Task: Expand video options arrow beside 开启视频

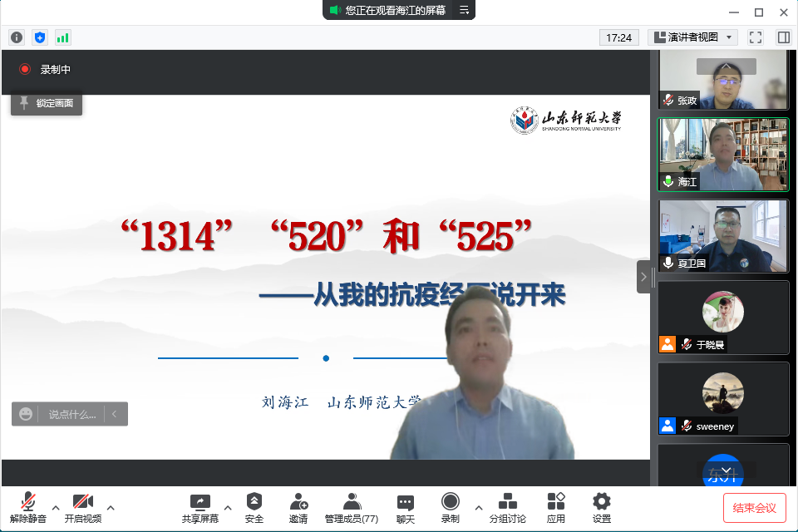Action: (111, 507)
